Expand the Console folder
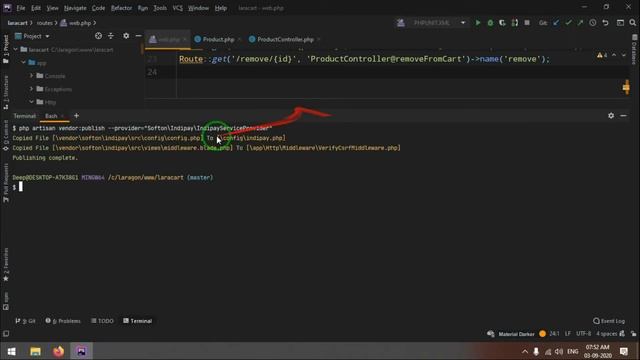 tap(31, 76)
